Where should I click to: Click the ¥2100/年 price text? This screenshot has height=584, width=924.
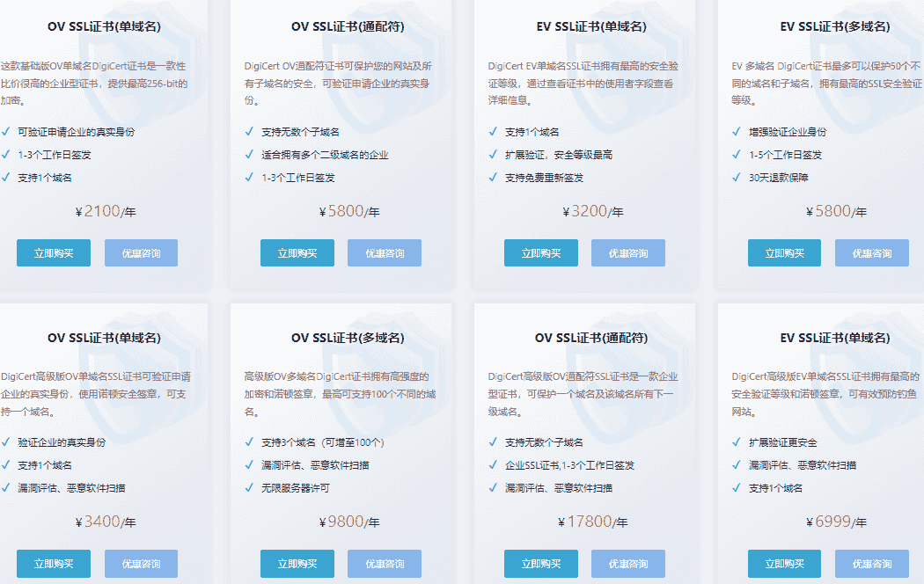tap(106, 211)
